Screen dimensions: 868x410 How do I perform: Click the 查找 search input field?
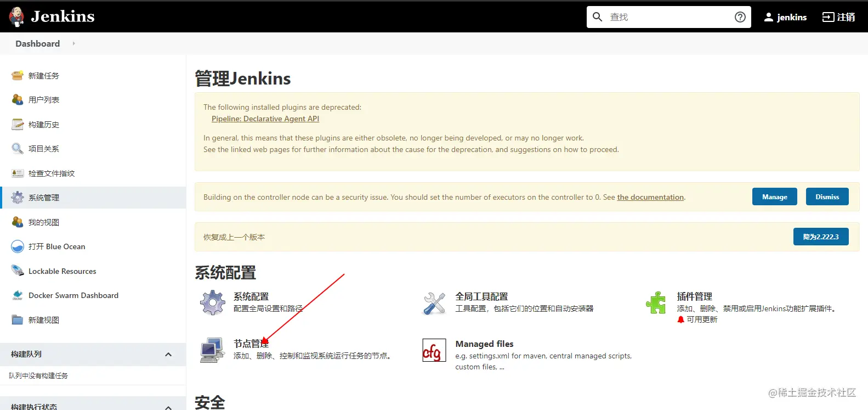click(669, 17)
